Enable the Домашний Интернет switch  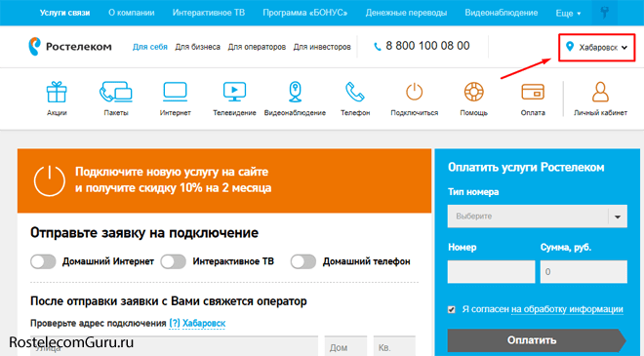coord(43,261)
